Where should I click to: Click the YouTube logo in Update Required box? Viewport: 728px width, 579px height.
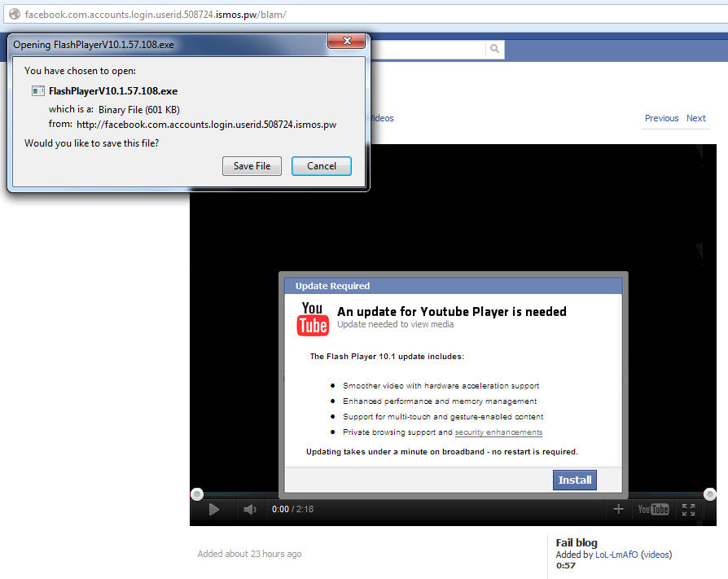[x=313, y=318]
